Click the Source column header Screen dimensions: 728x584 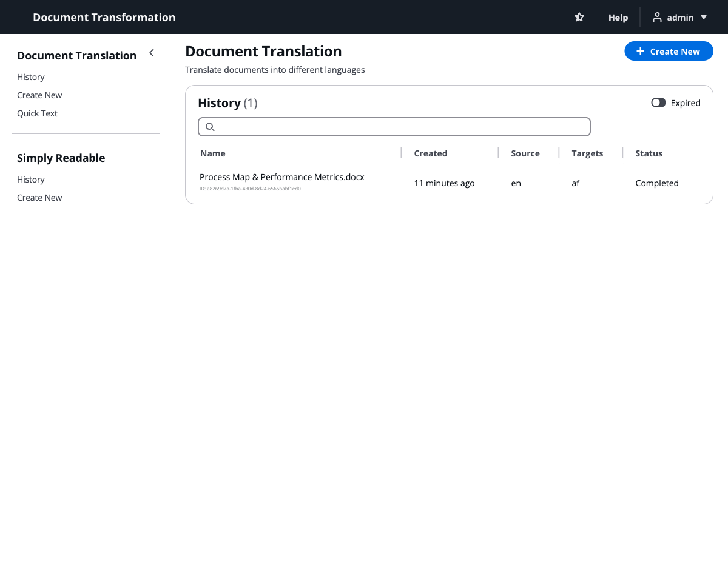click(x=525, y=153)
